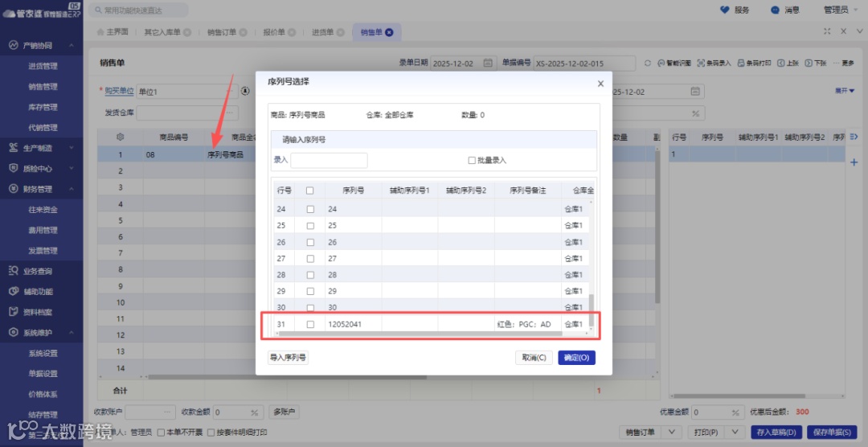Click the 常用功能快速直达 search box
This screenshot has height=447, width=868.
click(138, 10)
